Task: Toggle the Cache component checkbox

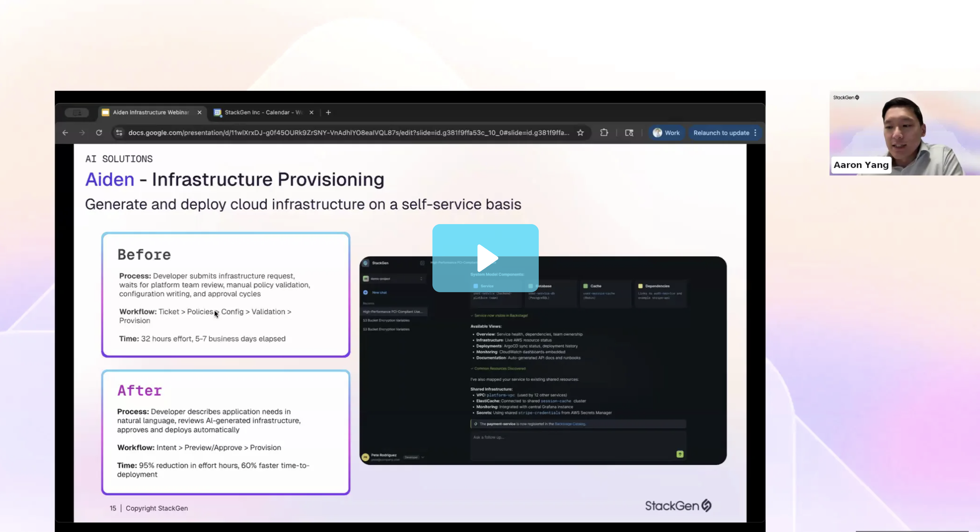Action: (586, 286)
